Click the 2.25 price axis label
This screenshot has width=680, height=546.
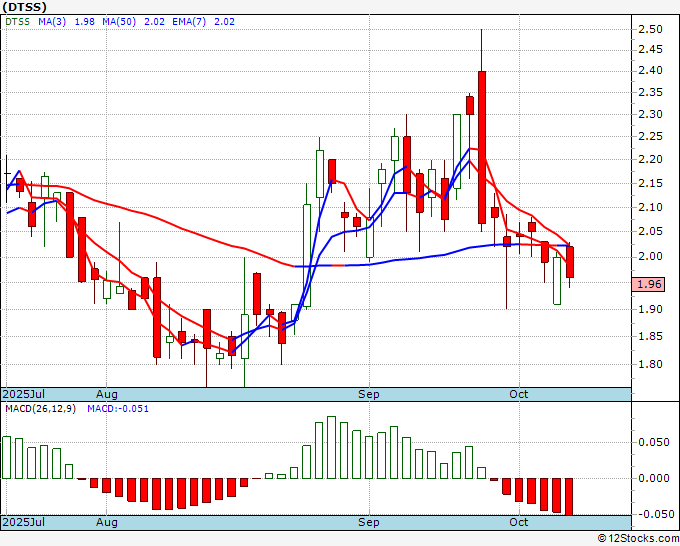click(651, 137)
